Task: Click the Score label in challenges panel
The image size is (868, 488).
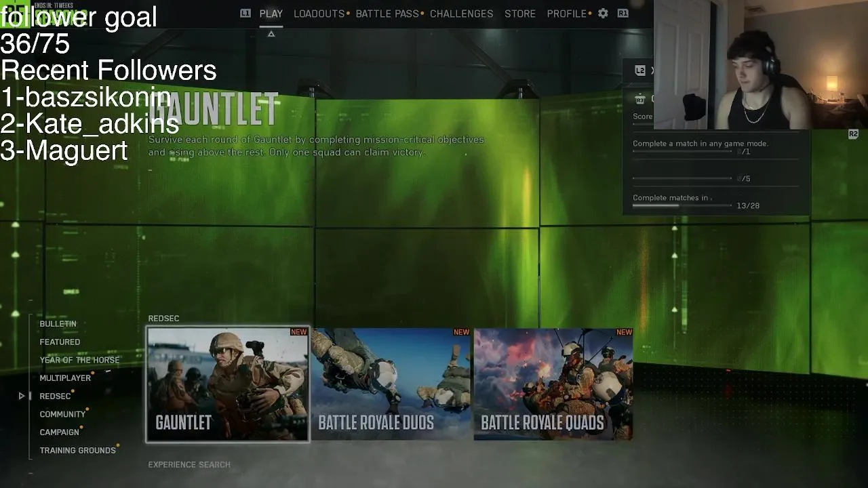Action: (x=642, y=117)
